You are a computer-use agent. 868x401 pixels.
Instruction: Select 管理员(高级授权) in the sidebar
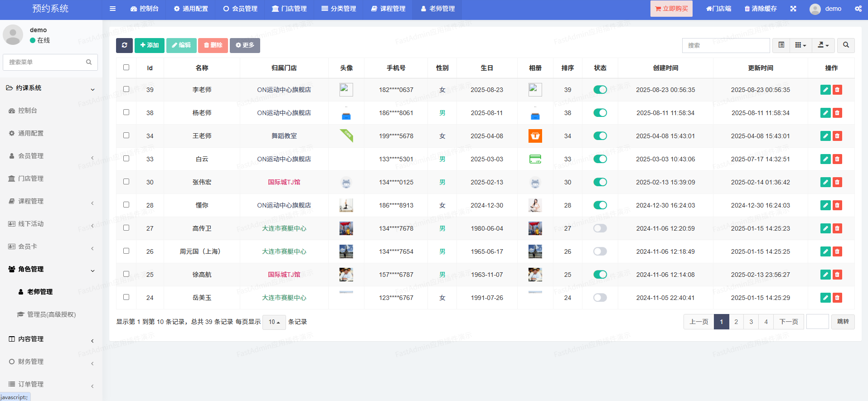point(51,314)
